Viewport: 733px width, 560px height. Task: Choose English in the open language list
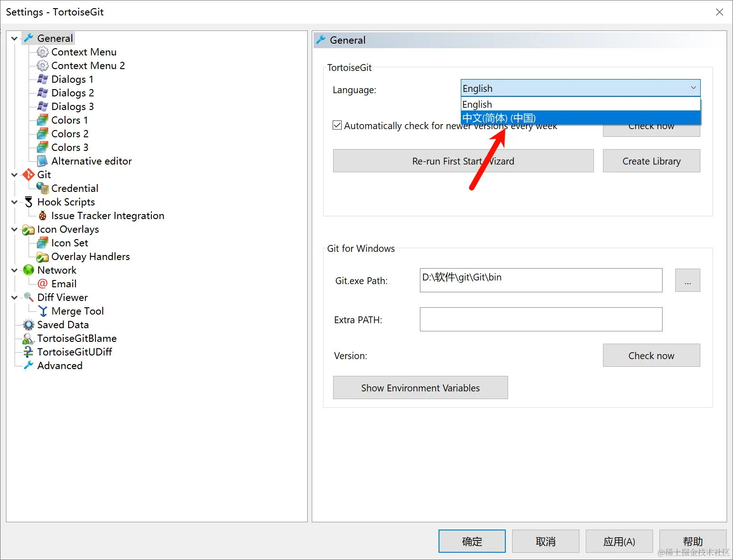581,104
